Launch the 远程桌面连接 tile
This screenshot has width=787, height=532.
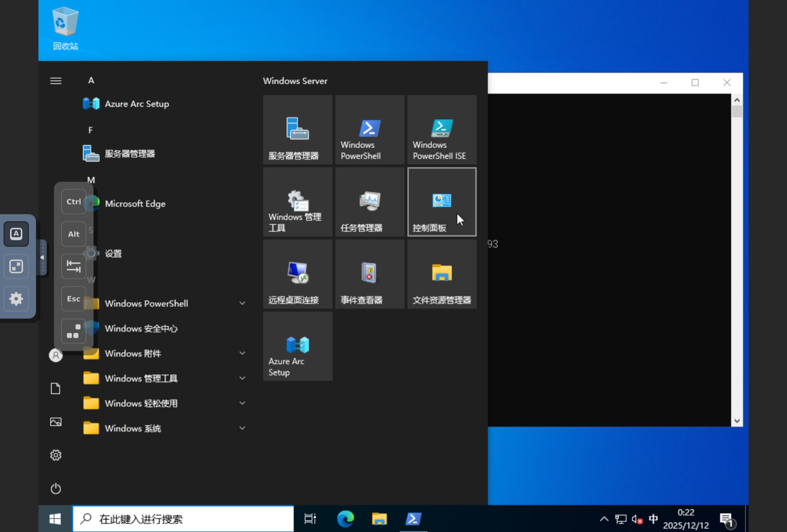tap(298, 274)
